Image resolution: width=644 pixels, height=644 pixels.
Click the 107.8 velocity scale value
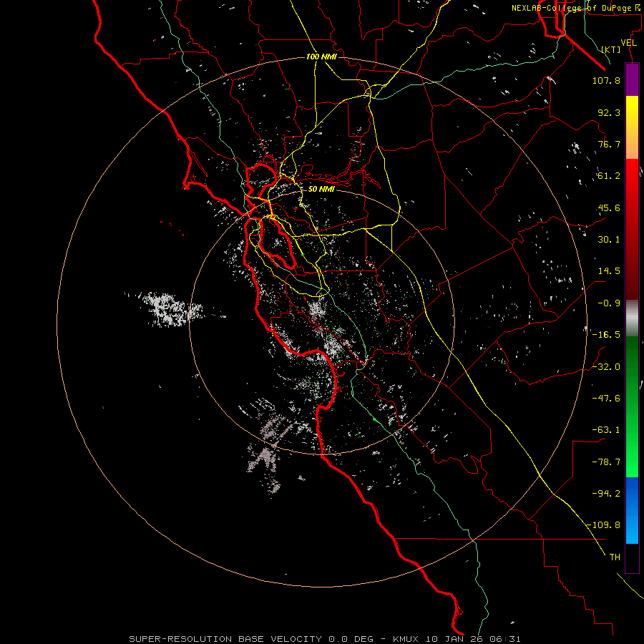606,80
